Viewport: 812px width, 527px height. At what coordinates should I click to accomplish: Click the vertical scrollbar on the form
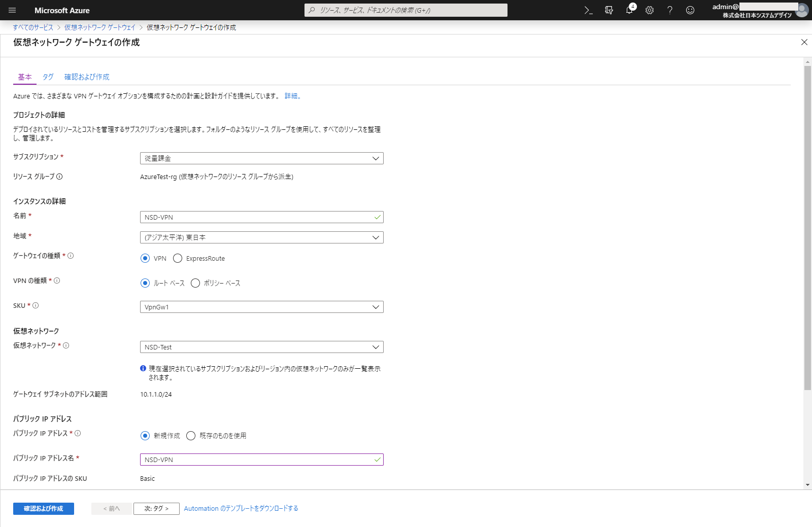click(807, 228)
